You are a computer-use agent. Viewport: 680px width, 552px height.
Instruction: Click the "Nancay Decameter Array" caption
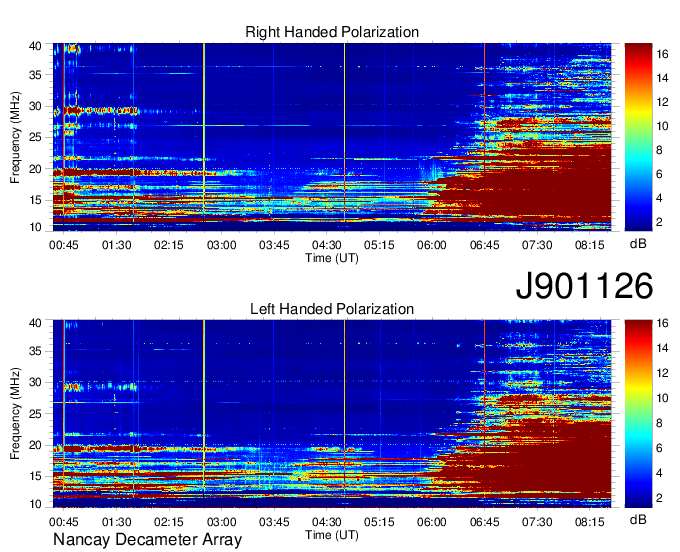tap(147, 539)
